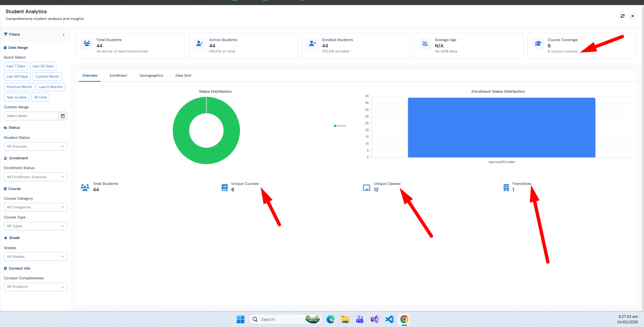The image size is (644, 327).
Task: Select Last 90 Days quick filter
Action: pos(17,77)
